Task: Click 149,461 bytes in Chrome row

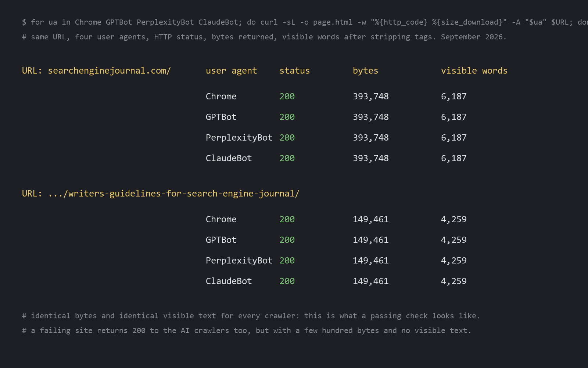Action: (371, 219)
